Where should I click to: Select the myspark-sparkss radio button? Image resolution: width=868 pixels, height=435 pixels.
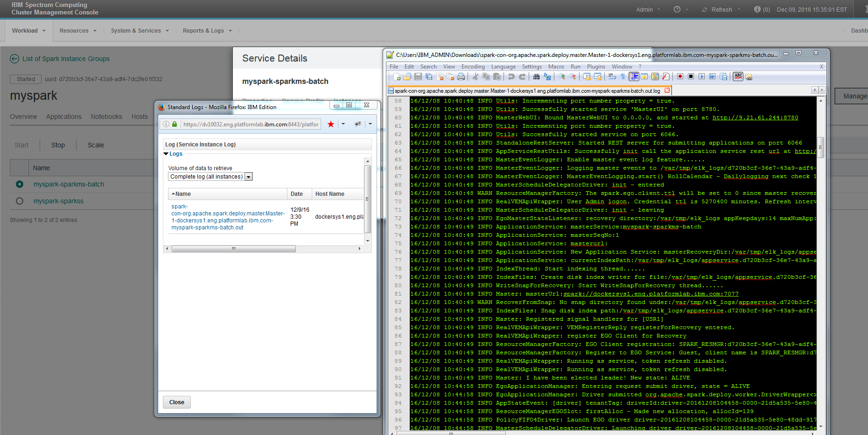(19, 201)
